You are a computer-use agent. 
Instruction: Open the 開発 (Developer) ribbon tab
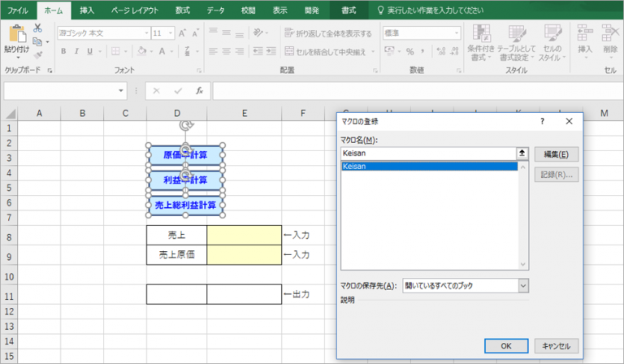[x=312, y=10]
